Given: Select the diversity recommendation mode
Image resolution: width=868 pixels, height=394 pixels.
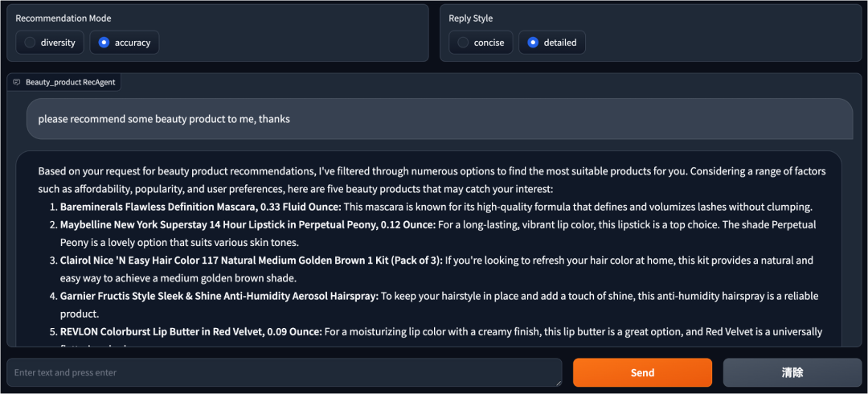Looking at the screenshot, I should click(31, 43).
